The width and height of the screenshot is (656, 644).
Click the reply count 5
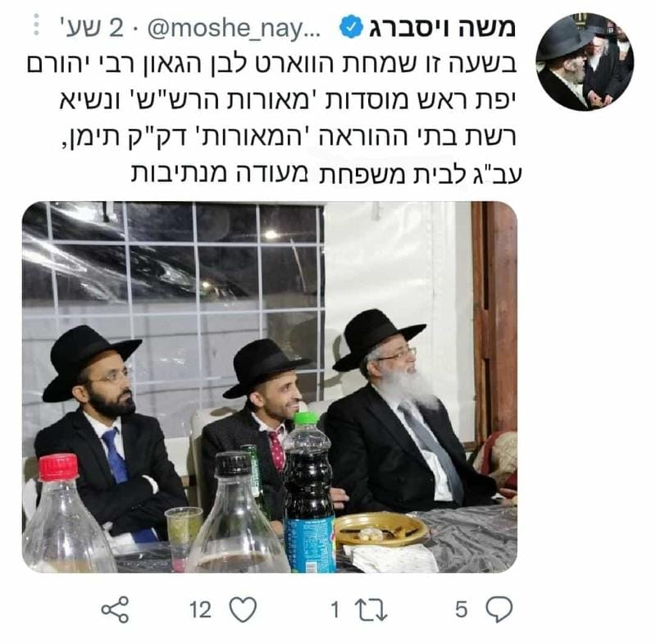coord(461,610)
